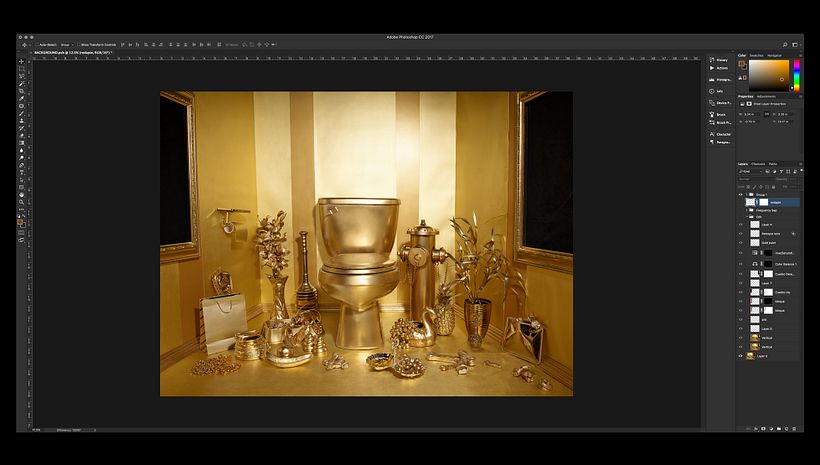Toggle the Auto-Select checkbox

click(37, 45)
